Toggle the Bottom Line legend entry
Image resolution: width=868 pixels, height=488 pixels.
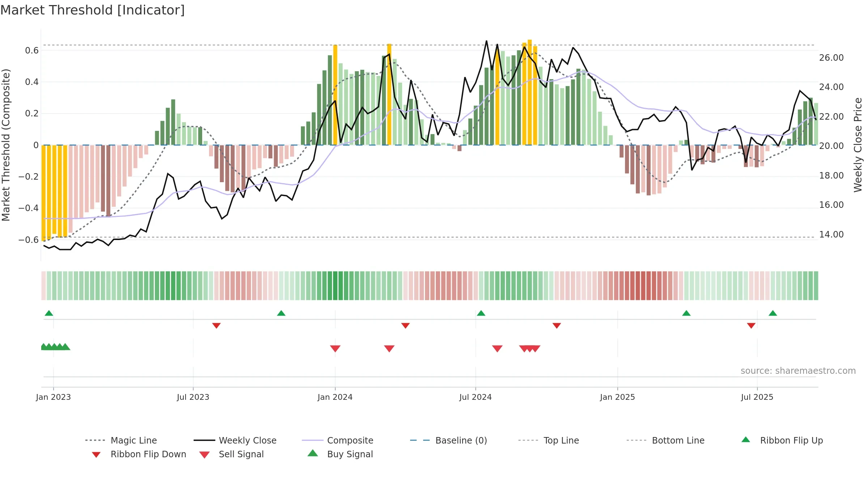coord(665,440)
